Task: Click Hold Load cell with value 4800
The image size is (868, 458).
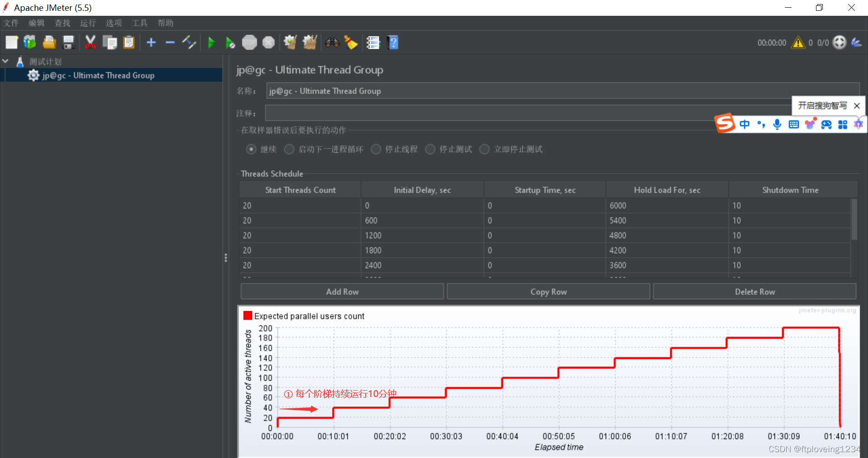Action: pyautogui.click(x=667, y=236)
